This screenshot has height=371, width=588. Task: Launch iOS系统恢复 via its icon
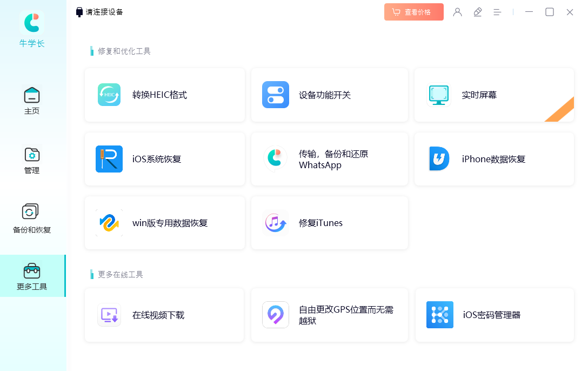(109, 158)
